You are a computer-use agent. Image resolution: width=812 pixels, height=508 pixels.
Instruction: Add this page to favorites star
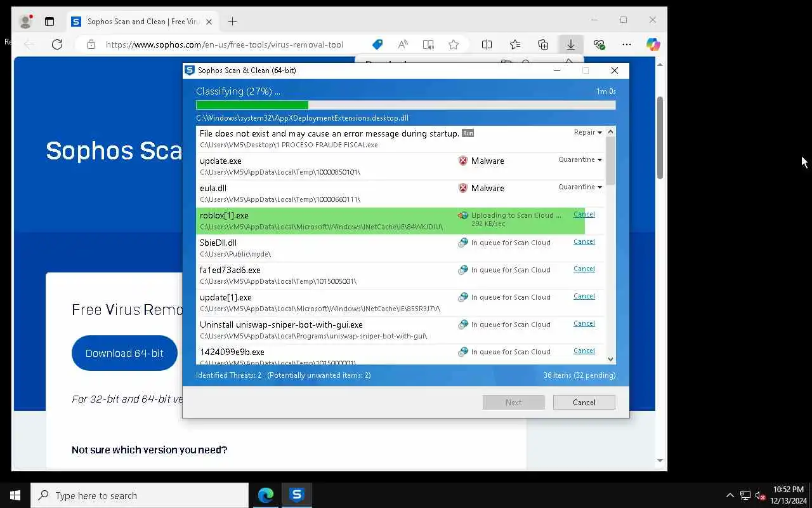(x=454, y=44)
